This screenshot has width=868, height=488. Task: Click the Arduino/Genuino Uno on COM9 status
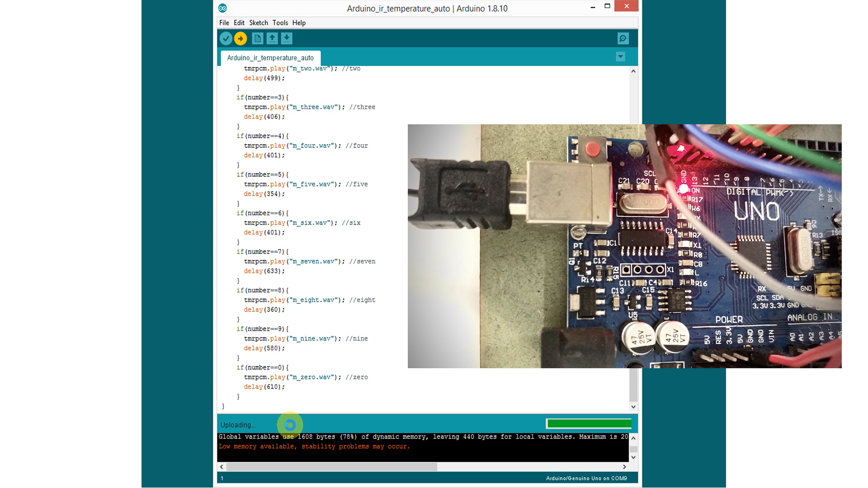coord(586,478)
